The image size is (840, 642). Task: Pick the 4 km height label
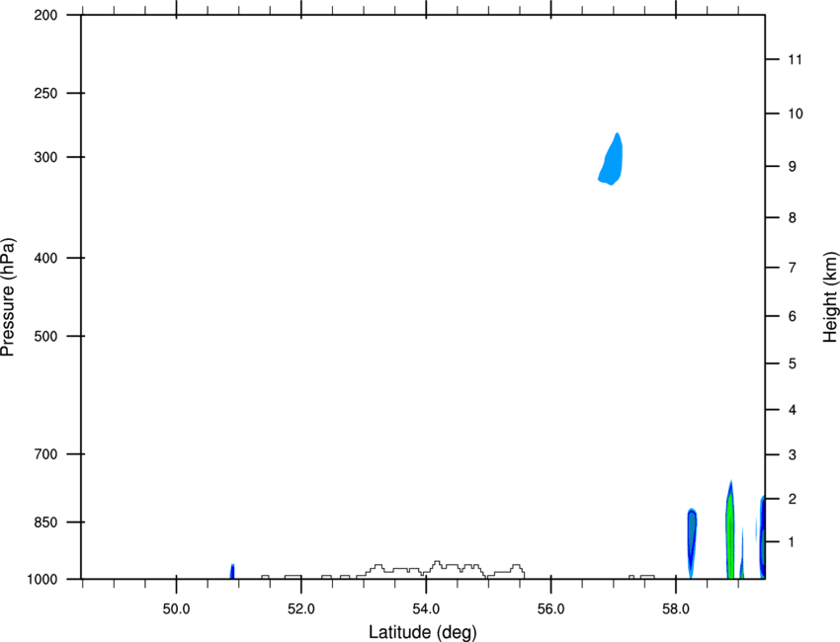[x=793, y=410]
